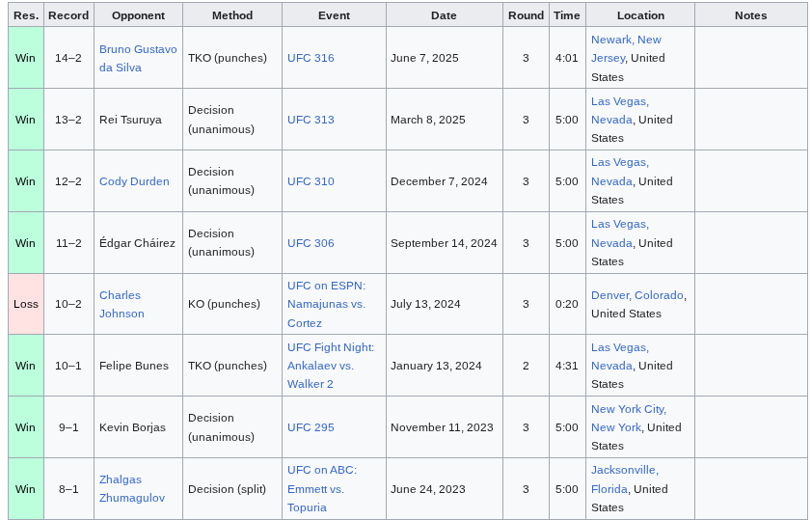Click the 0:20 time cell
This screenshot has width=812, height=520.
pos(566,304)
